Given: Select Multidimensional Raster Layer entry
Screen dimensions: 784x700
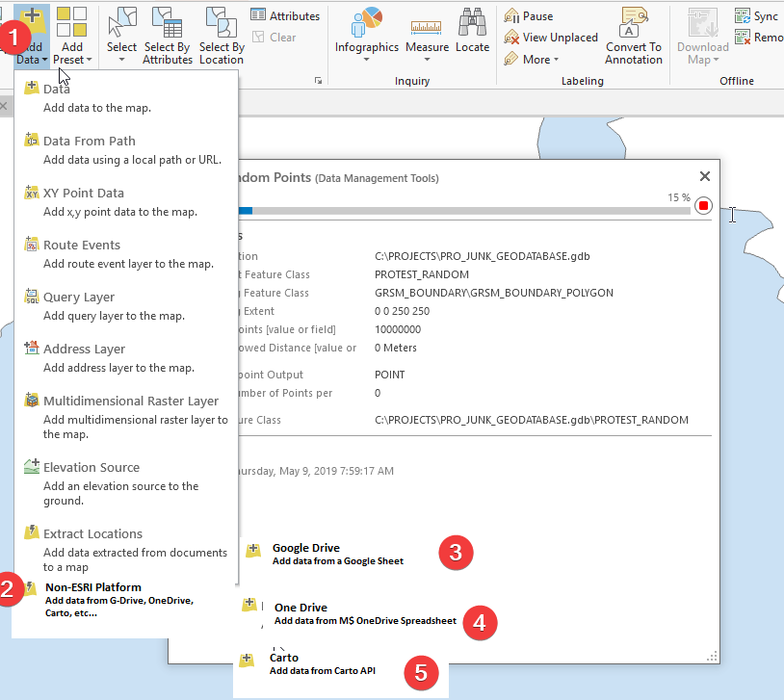Looking at the screenshot, I should [x=126, y=417].
